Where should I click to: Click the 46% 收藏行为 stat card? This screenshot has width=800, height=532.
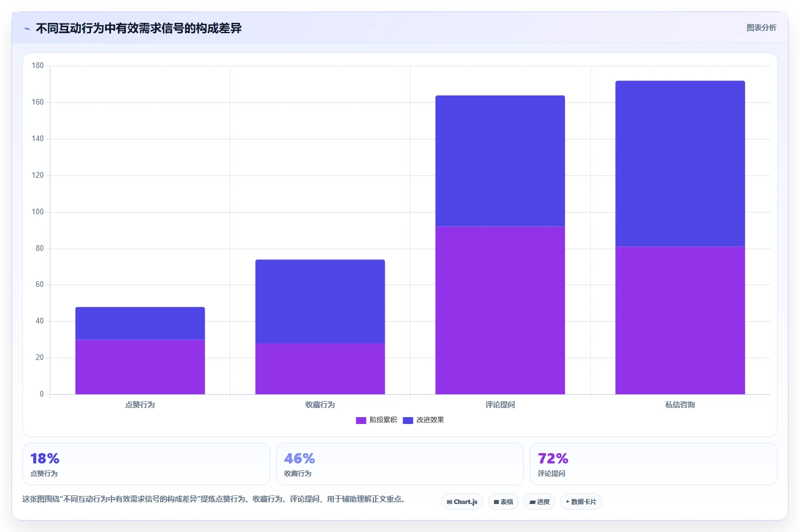400,464
